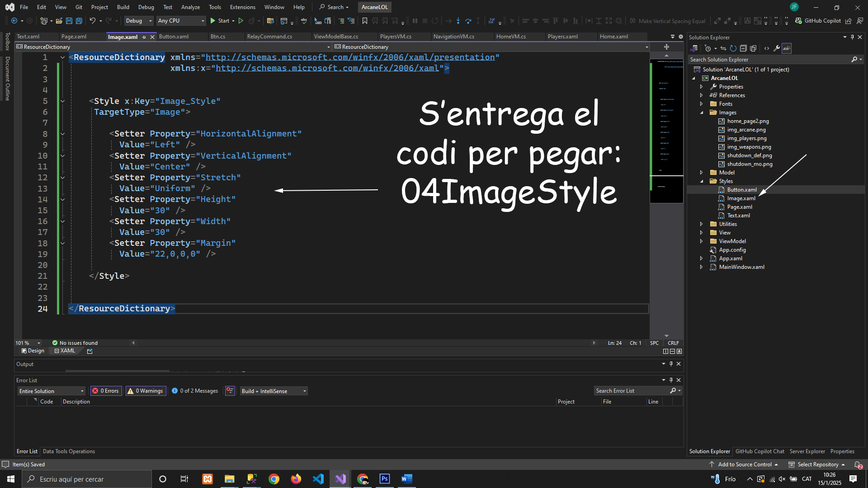Viewport: 868px width, 488px height.
Task: Click Collapse All in Solution Explorer toolbar
Action: (x=743, y=48)
